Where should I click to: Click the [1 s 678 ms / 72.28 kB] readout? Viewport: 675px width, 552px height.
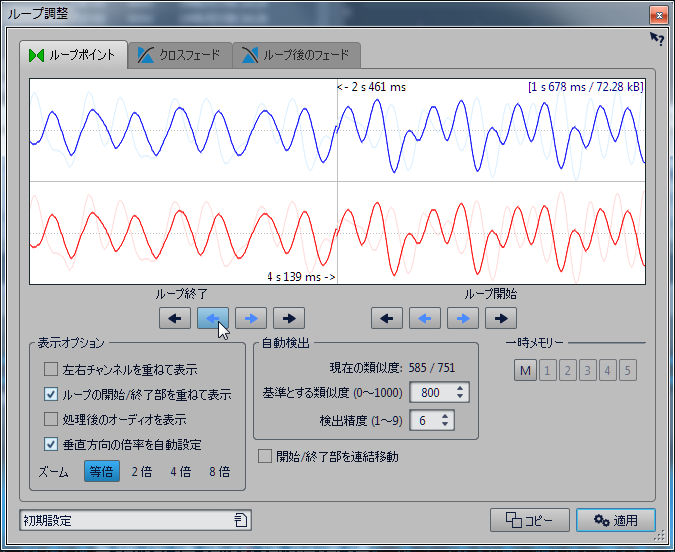tap(585, 87)
